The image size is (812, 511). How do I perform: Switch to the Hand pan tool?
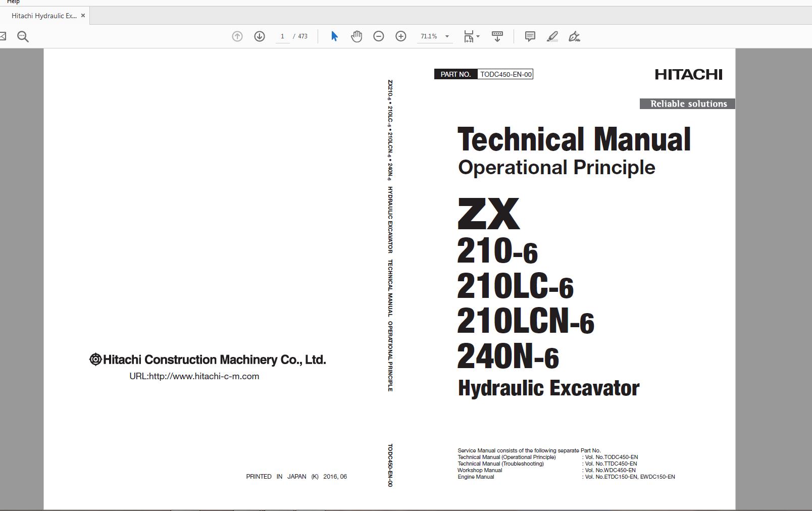point(357,36)
